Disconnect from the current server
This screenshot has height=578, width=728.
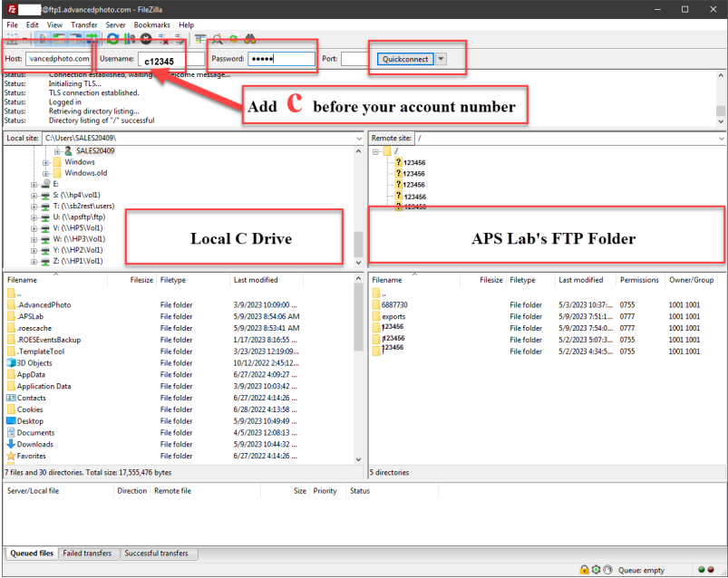point(163,39)
